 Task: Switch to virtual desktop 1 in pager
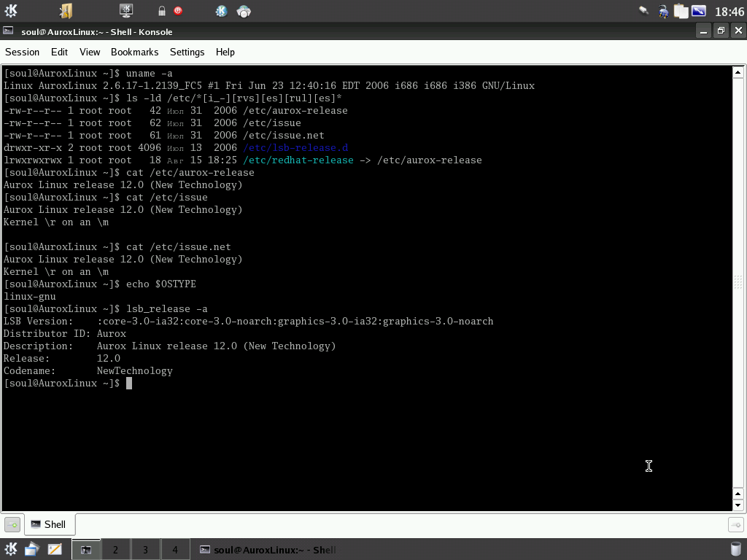86,550
